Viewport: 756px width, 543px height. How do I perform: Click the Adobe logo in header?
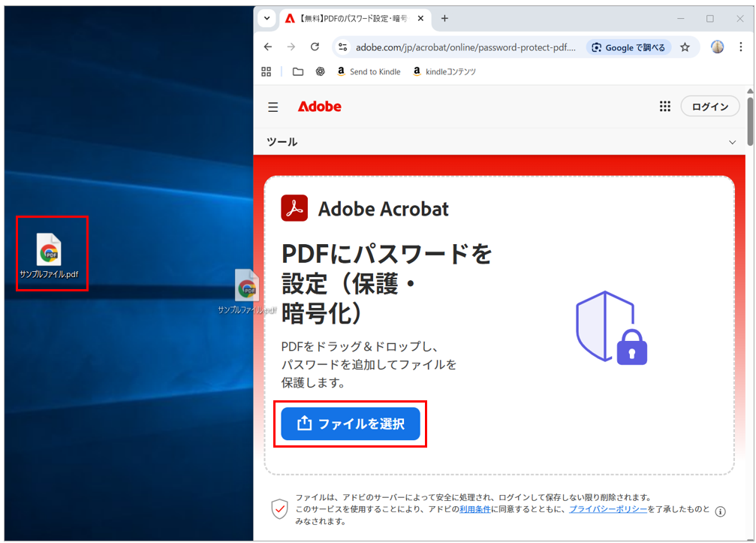(319, 107)
